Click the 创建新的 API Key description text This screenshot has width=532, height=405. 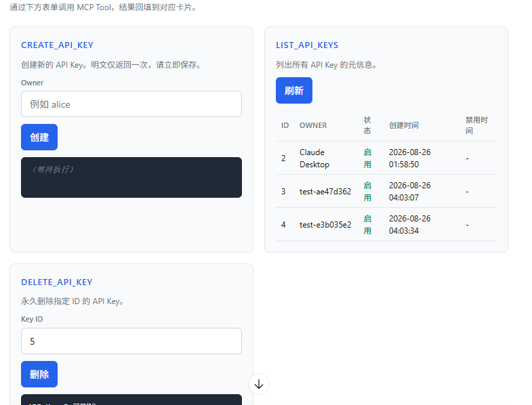111,65
